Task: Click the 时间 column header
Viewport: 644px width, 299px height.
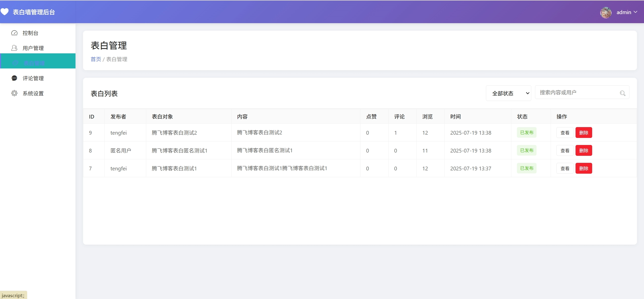Action: 456,117
